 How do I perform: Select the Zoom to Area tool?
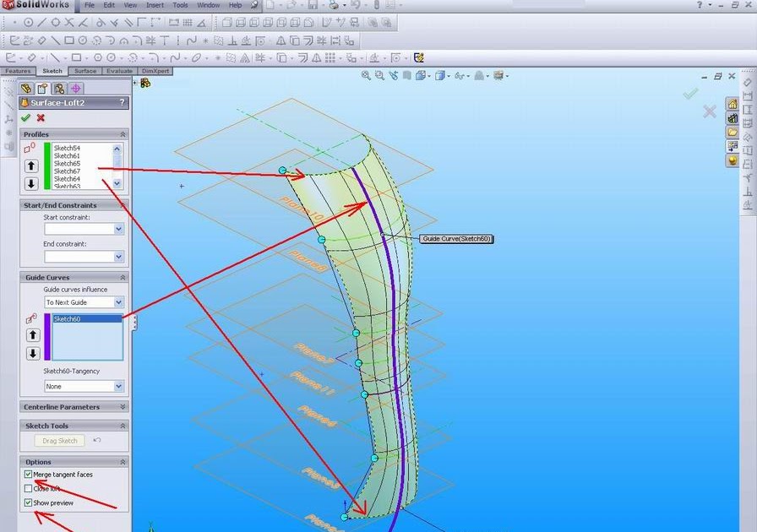(379, 74)
